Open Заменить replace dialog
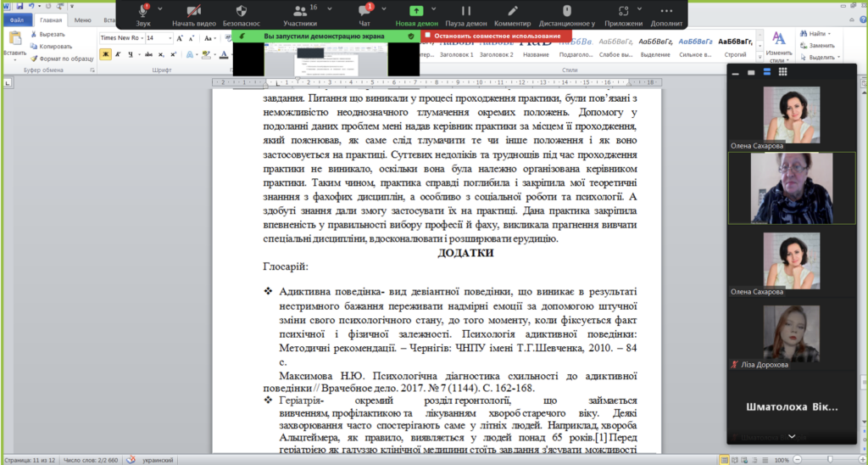The width and height of the screenshot is (868, 465). [x=818, y=46]
